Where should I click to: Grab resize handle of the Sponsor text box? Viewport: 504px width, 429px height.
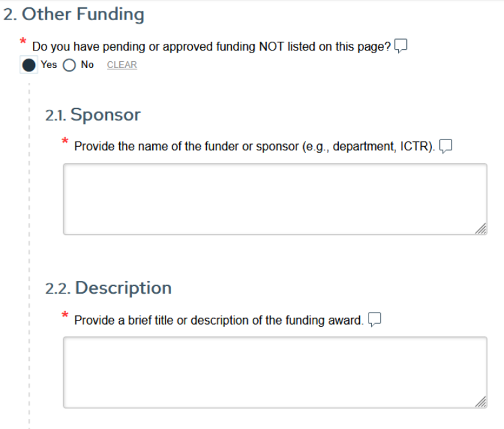click(x=480, y=229)
